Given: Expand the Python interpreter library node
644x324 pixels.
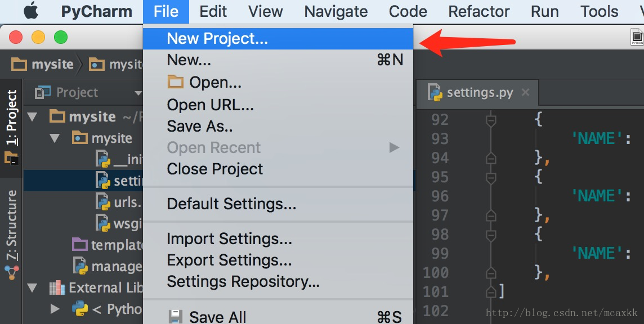Looking at the screenshot, I should tap(55, 309).
